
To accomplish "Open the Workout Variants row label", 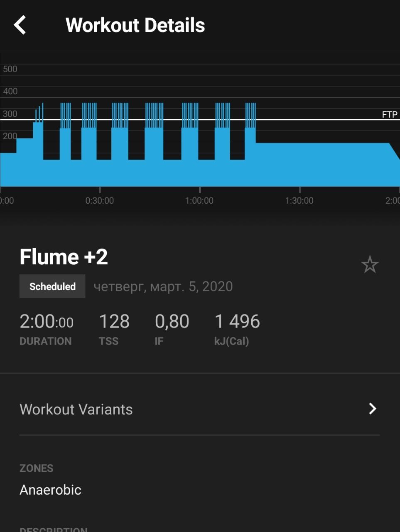I will [76, 409].
